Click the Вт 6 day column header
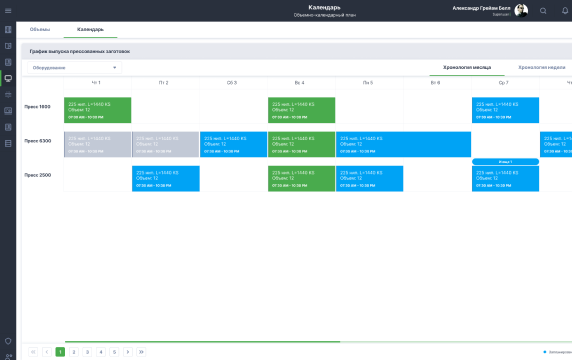The height and width of the screenshot is (360, 572). pyautogui.click(x=435, y=83)
